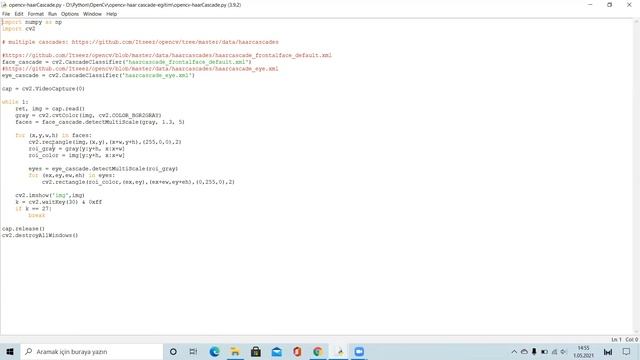This screenshot has height=360, width=640.
Task: Click the 'eye_cascade = cv2.CascadeClassifier' line
Action: [x=98, y=75]
